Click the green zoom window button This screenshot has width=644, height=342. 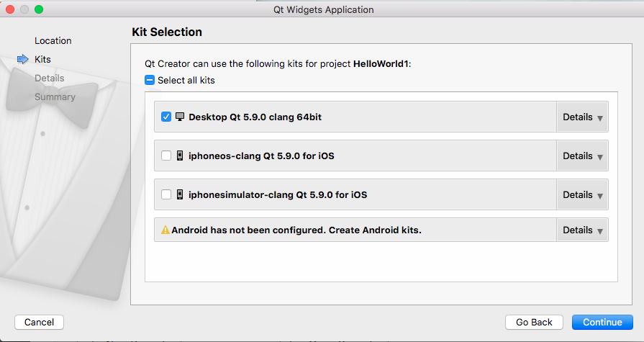point(39,9)
